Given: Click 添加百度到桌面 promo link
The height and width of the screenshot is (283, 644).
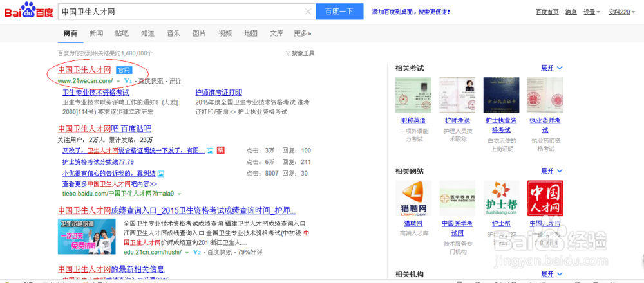Looking at the screenshot, I should pyautogui.click(x=411, y=12).
